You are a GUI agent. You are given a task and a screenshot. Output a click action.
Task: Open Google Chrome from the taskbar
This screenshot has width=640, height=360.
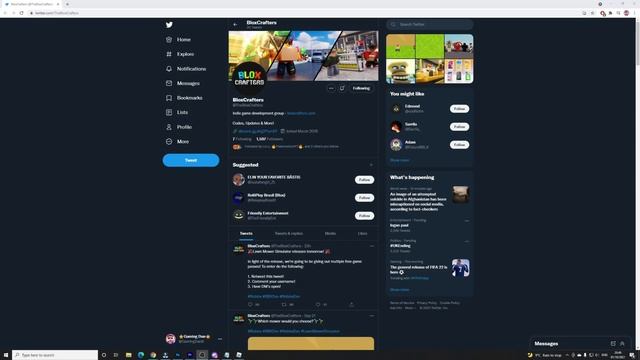tap(153, 355)
